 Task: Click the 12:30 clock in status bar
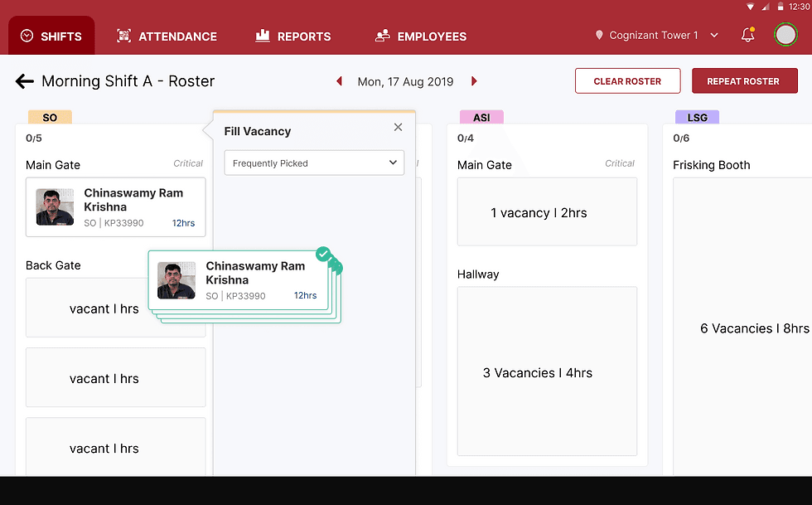click(799, 7)
